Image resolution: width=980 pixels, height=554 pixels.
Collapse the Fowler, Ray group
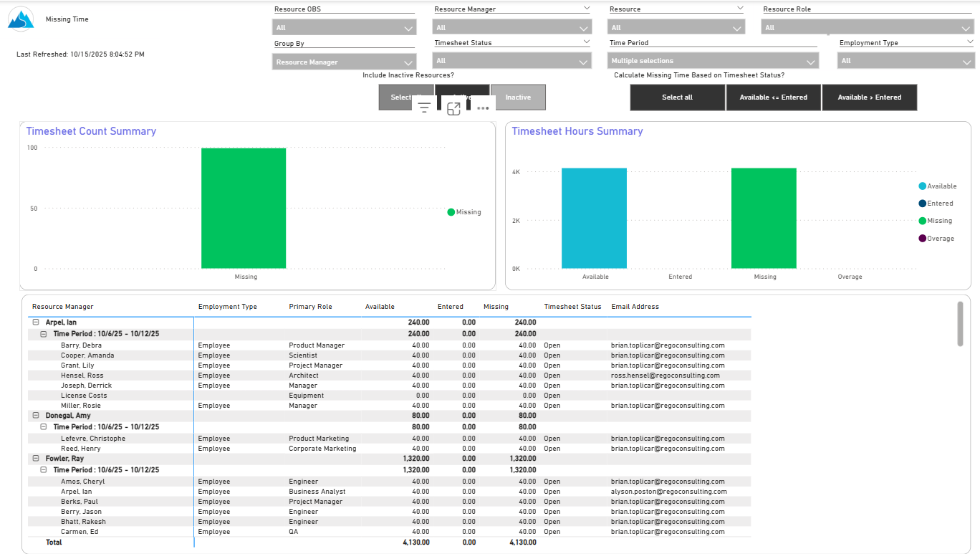pyautogui.click(x=36, y=459)
